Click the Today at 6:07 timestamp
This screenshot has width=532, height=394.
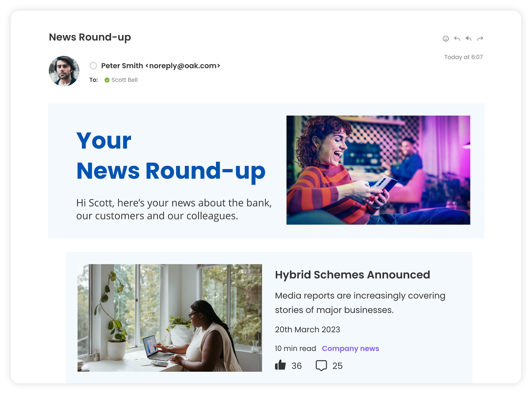coord(463,57)
